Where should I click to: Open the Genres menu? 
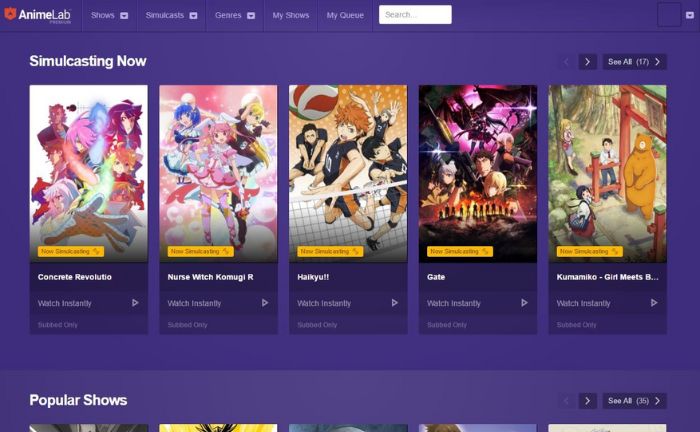(228, 15)
